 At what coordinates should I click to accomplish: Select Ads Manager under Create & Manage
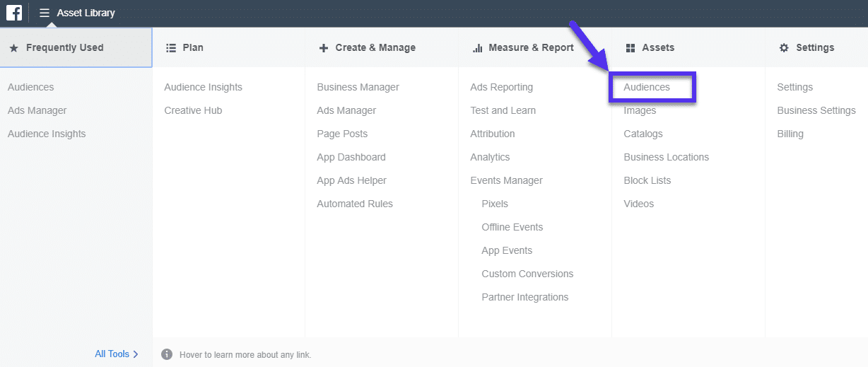346,110
